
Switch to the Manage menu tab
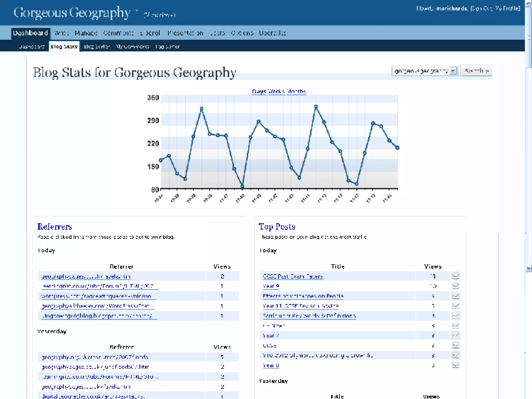click(86, 33)
